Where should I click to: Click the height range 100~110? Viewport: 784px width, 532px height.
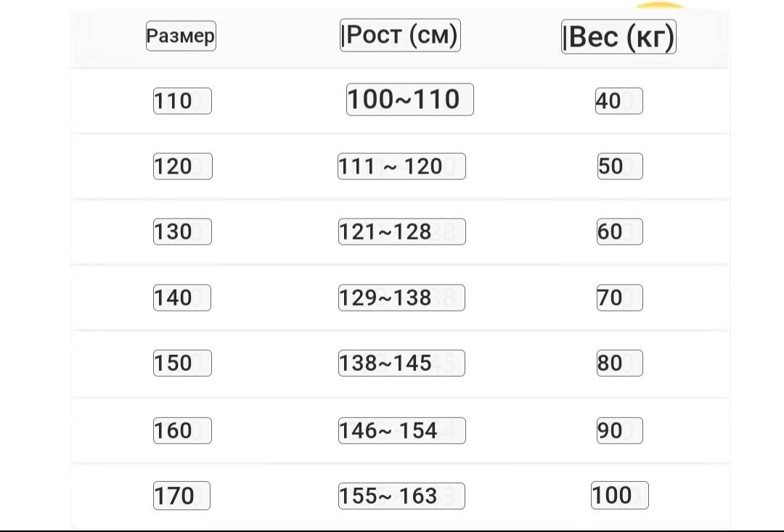pyautogui.click(x=410, y=99)
